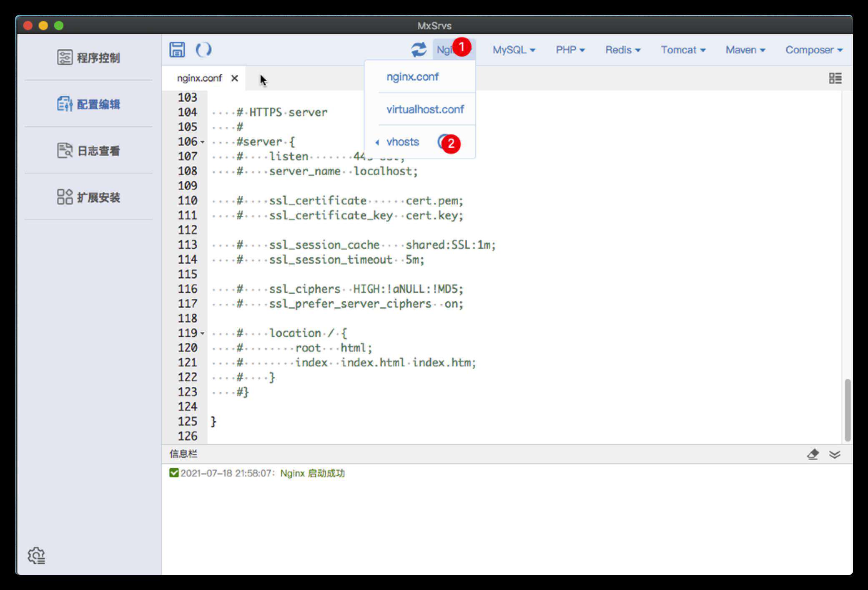Click the reload circular arrows icon

click(203, 50)
